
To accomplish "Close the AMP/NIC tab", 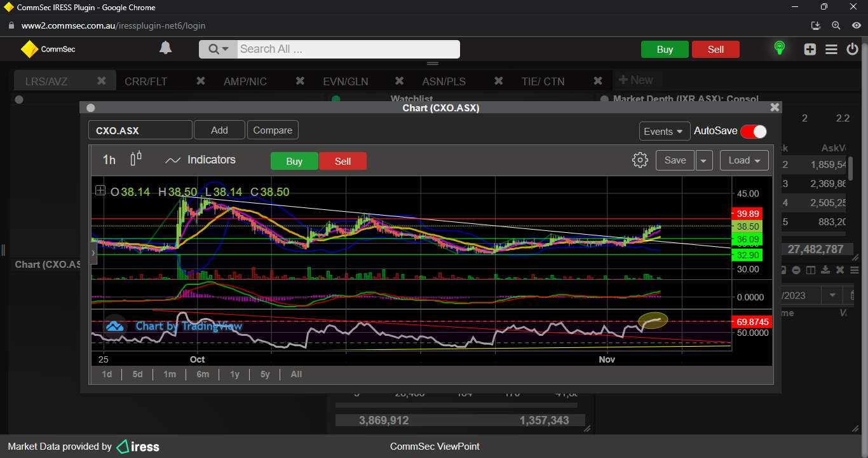I will point(300,81).
